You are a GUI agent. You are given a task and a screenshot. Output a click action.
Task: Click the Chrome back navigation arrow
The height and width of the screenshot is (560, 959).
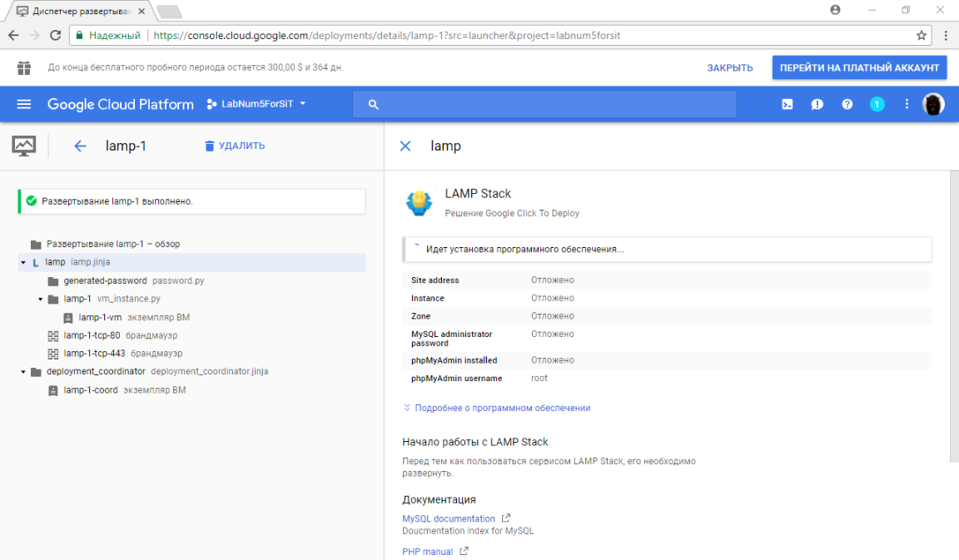[x=13, y=36]
